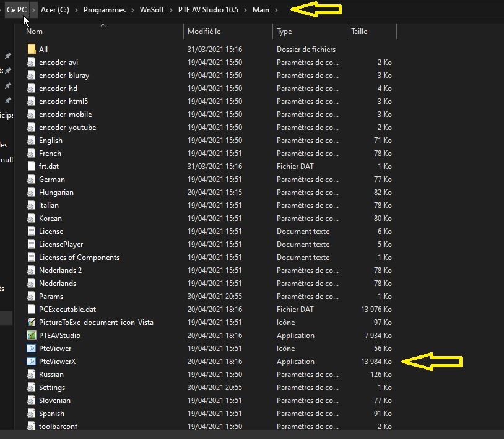Click the Hungarian date 20/04/2021 15:15
The width and height of the screenshot is (504, 439).
coord(215,193)
